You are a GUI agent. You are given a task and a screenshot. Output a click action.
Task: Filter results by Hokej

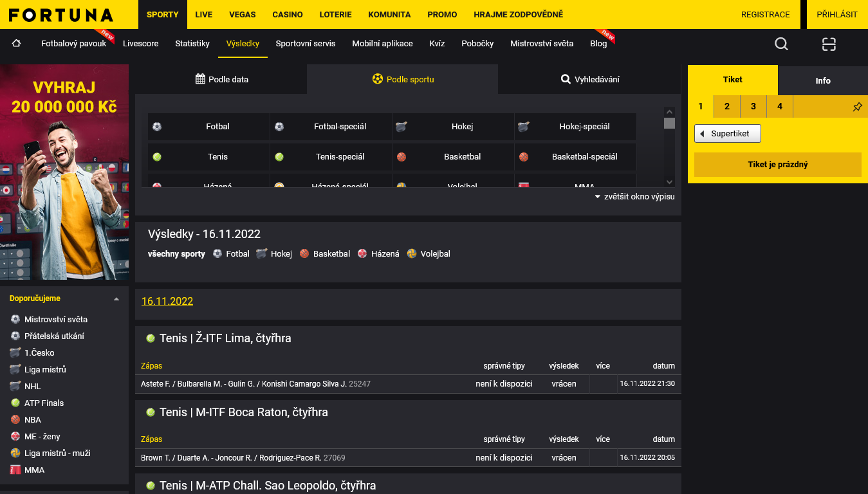(274, 254)
